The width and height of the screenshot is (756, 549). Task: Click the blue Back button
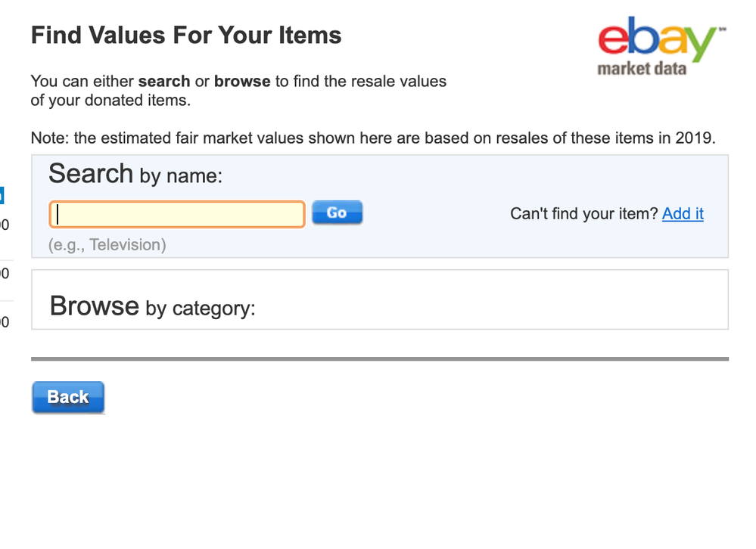(x=68, y=397)
